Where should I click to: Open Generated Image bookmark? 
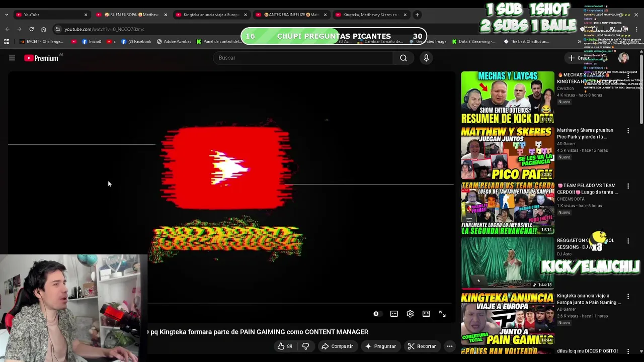pyautogui.click(x=428, y=42)
